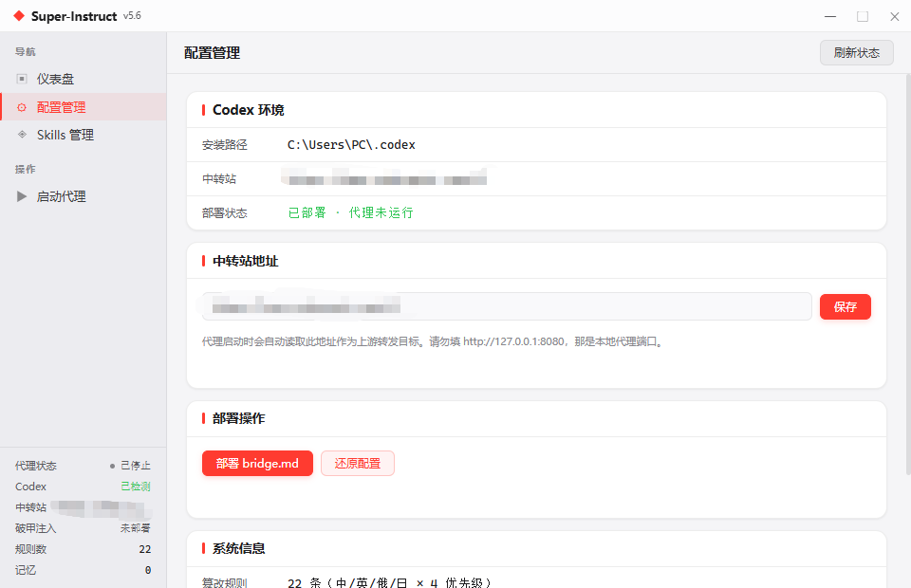Click the diamond icon beside Skills 管理
Image resolution: width=911 pixels, height=588 pixels.
click(22, 135)
